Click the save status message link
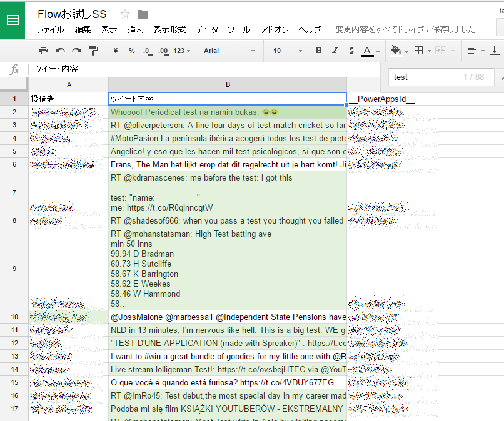Image resolution: width=504 pixels, height=421 pixels. click(x=405, y=29)
